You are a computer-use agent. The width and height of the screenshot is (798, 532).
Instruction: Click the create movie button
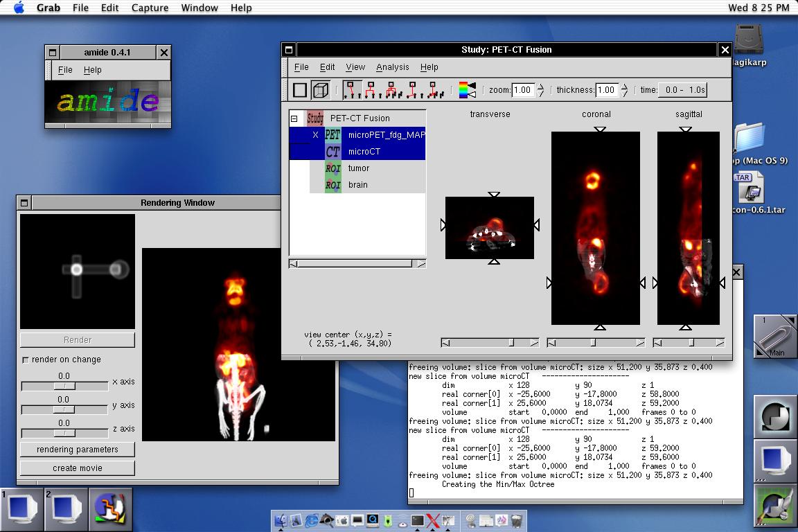pyautogui.click(x=78, y=468)
